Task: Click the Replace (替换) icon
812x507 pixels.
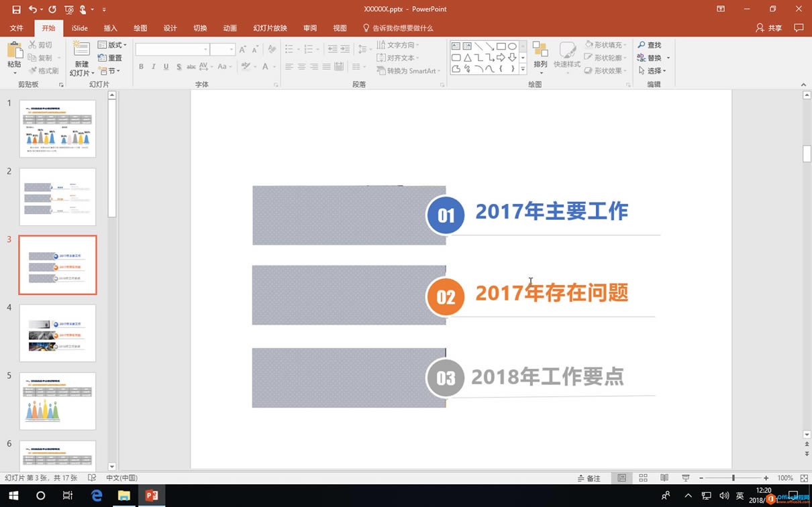Action: [x=652, y=58]
